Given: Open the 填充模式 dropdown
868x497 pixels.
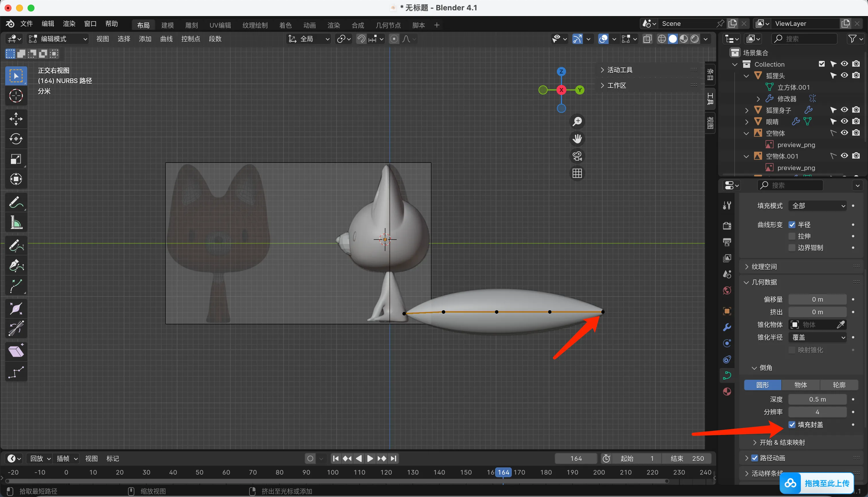Looking at the screenshot, I should click(817, 206).
